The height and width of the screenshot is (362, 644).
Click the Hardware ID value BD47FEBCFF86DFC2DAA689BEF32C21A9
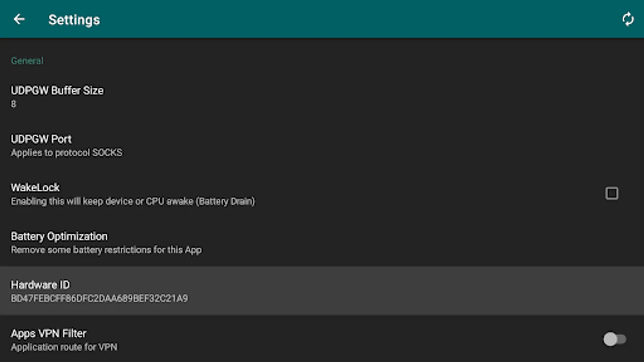coord(99,298)
